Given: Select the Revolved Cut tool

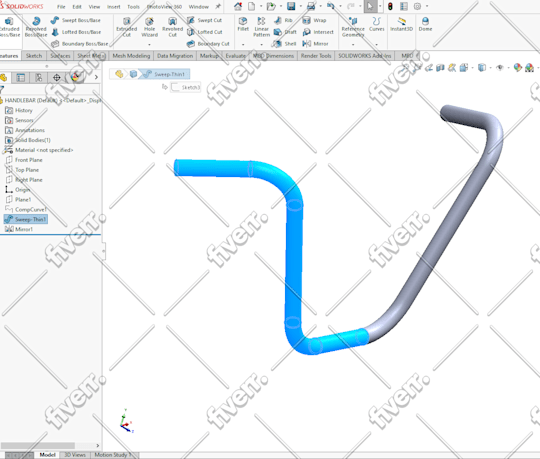Looking at the screenshot, I should click(x=173, y=27).
